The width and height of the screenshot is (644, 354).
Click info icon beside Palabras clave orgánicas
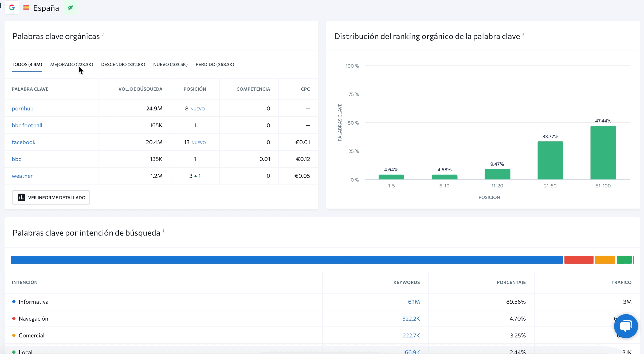click(x=103, y=34)
